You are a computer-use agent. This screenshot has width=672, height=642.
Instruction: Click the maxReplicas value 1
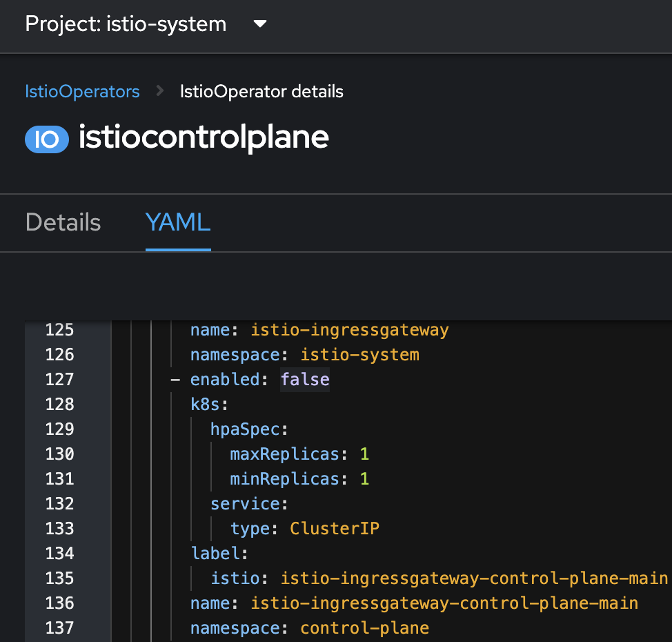(x=364, y=454)
